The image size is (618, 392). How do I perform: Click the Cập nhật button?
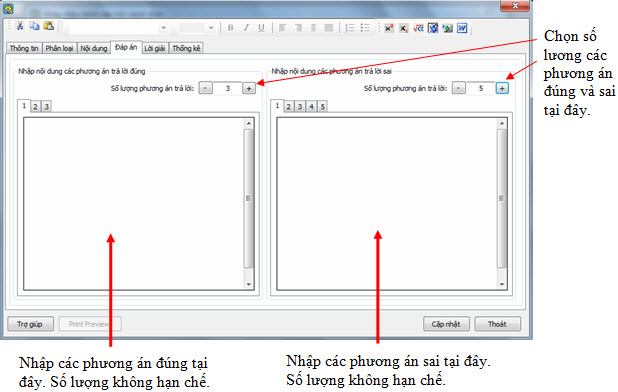[x=446, y=324]
